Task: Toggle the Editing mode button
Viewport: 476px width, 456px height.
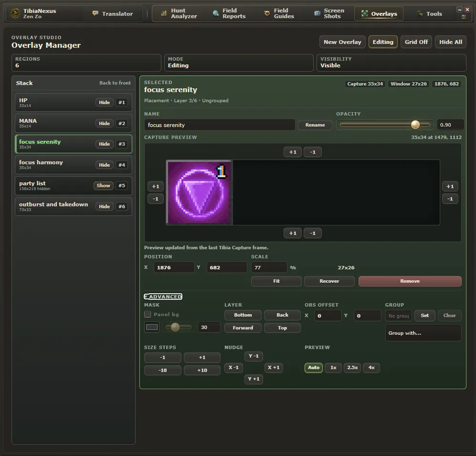Action: click(x=383, y=42)
